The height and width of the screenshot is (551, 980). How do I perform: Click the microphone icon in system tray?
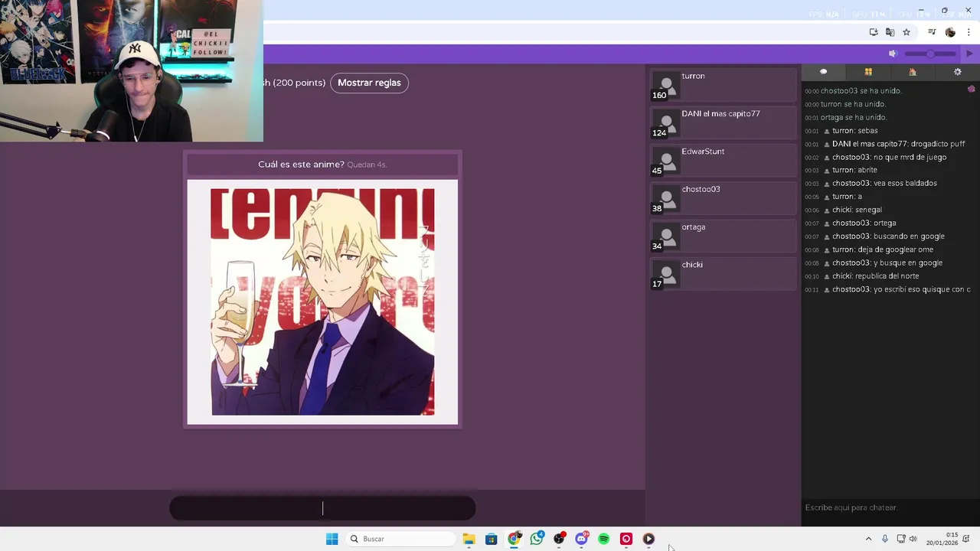point(885,539)
